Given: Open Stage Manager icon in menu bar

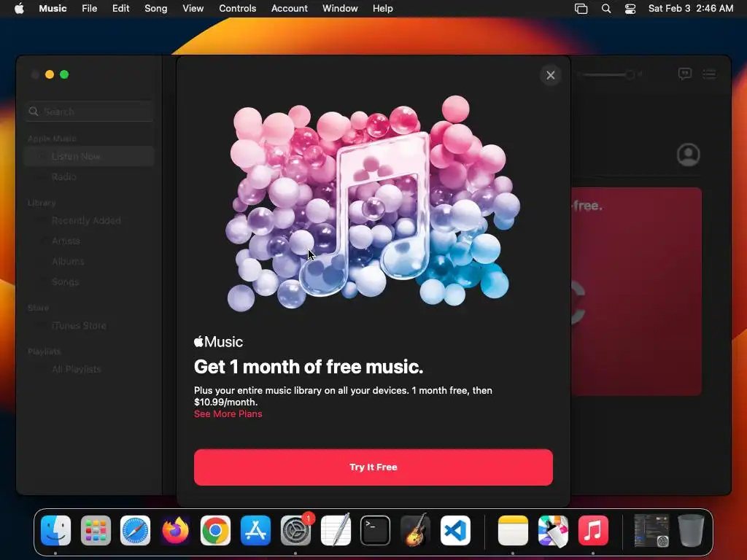Looking at the screenshot, I should (x=581, y=9).
